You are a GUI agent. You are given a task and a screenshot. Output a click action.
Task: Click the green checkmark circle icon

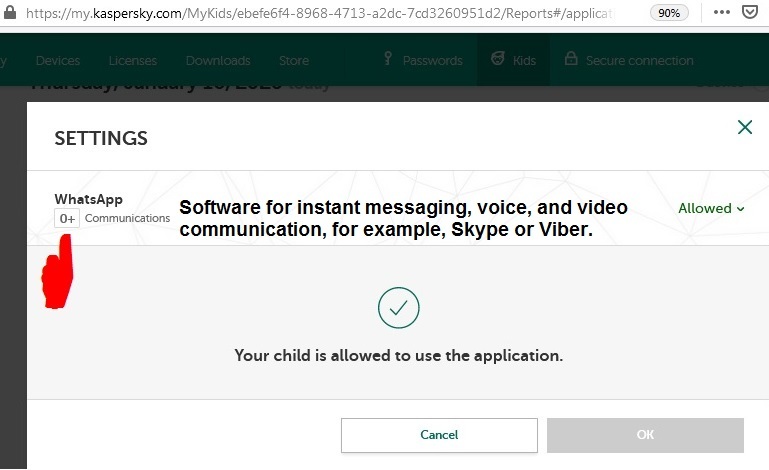click(x=398, y=308)
